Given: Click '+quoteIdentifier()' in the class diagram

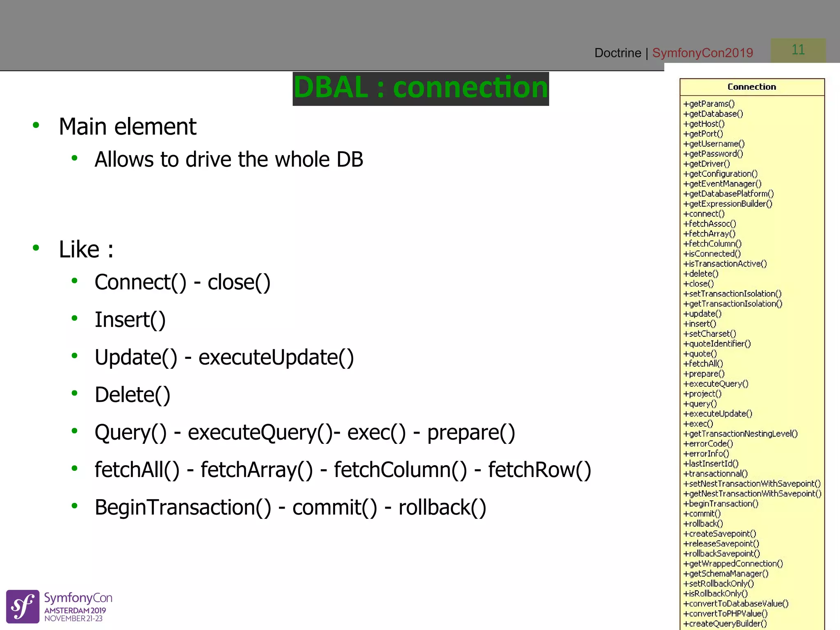Looking at the screenshot, I should tap(717, 344).
